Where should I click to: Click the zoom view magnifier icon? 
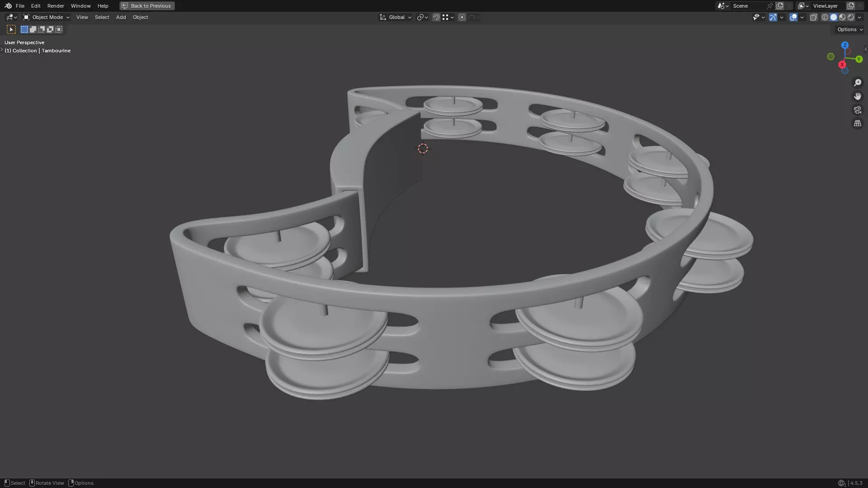pyautogui.click(x=857, y=83)
